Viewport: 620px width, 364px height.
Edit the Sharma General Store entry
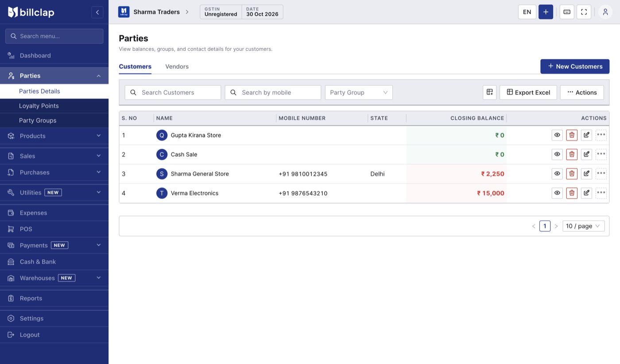coord(586,174)
